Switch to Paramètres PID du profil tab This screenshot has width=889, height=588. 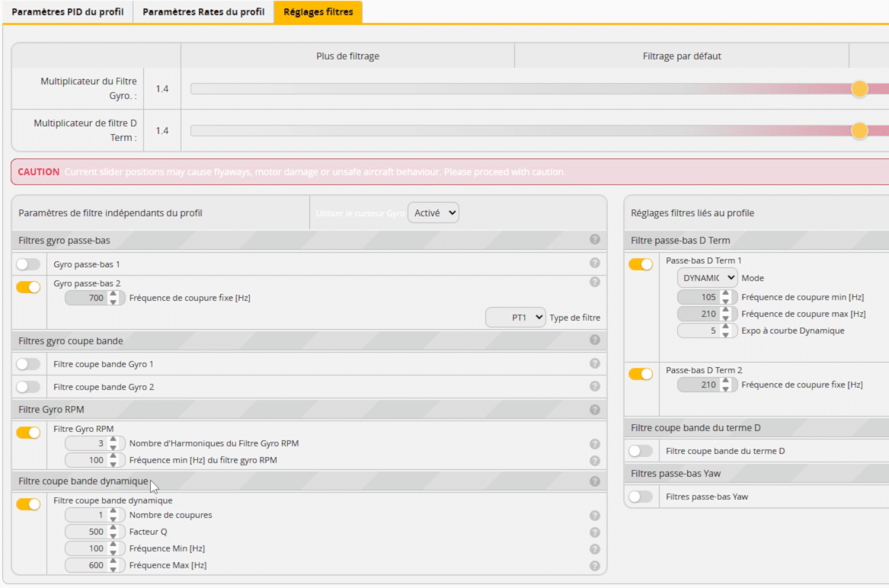pyautogui.click(x=68, y=12)
